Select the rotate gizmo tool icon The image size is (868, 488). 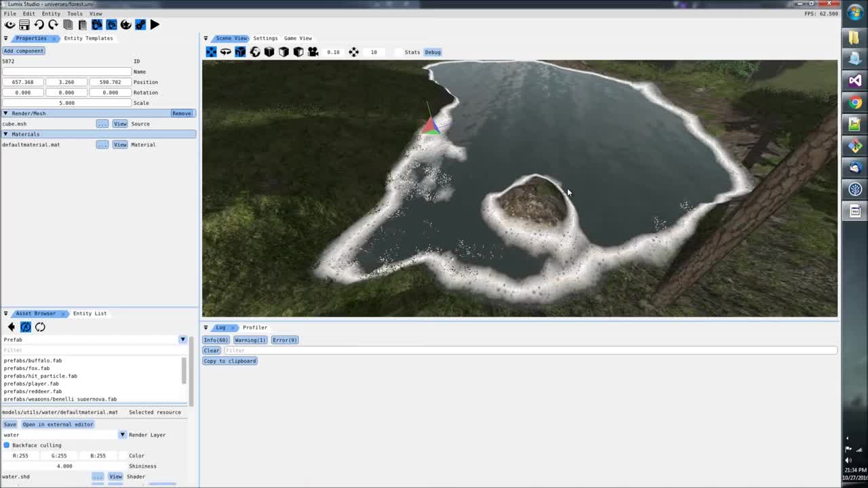[x=226, y=52]
